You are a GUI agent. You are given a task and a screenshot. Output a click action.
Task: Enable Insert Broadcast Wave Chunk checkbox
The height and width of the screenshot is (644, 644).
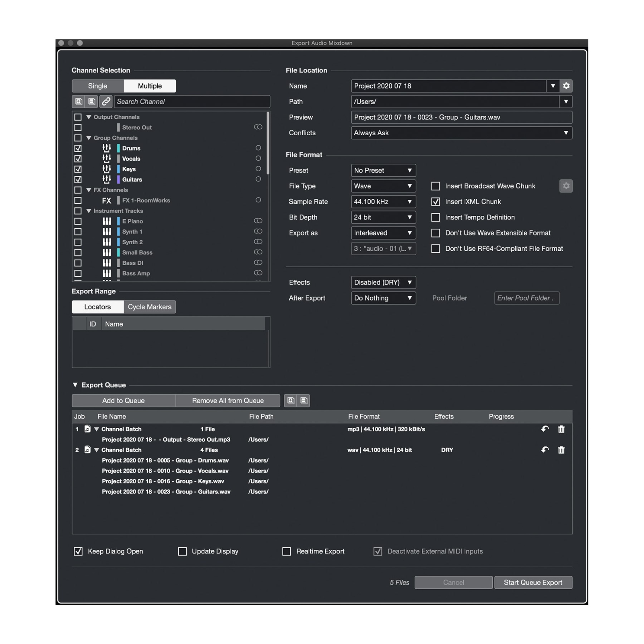coord(436,186)
